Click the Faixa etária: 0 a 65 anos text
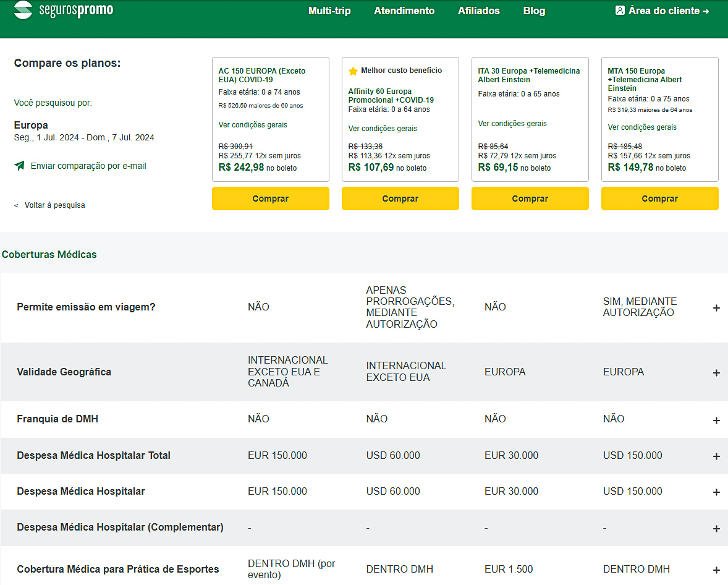The width and height of the screenshot is (728, 585). pyautogui.click(x=519, y=94)
